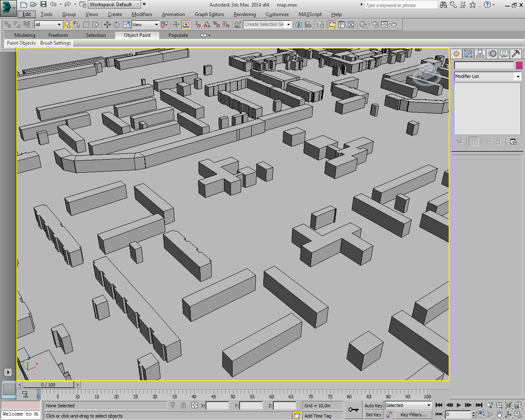
Task: Open the Configure Modifier Sets icon
Action: (x=513, y=142)
